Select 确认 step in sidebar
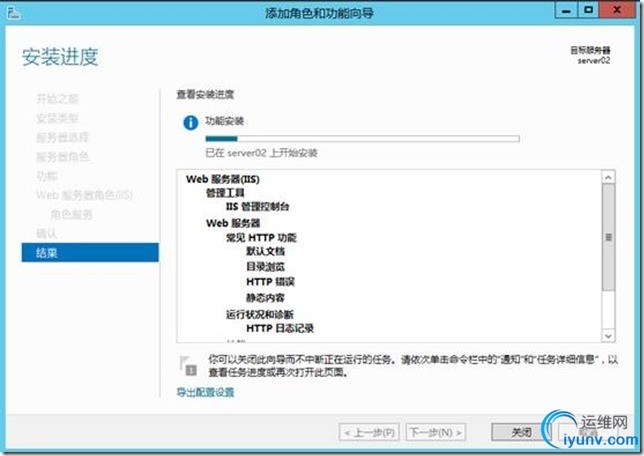This screenshot has width=644, height=456. coord(46,233)
